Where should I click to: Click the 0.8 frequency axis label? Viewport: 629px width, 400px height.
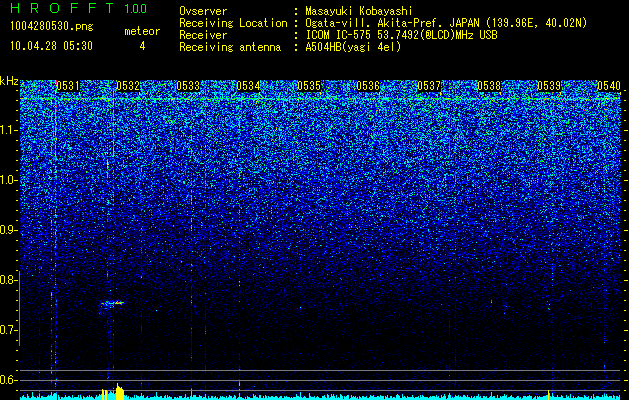pyautogui.click(x=9, y=280)
